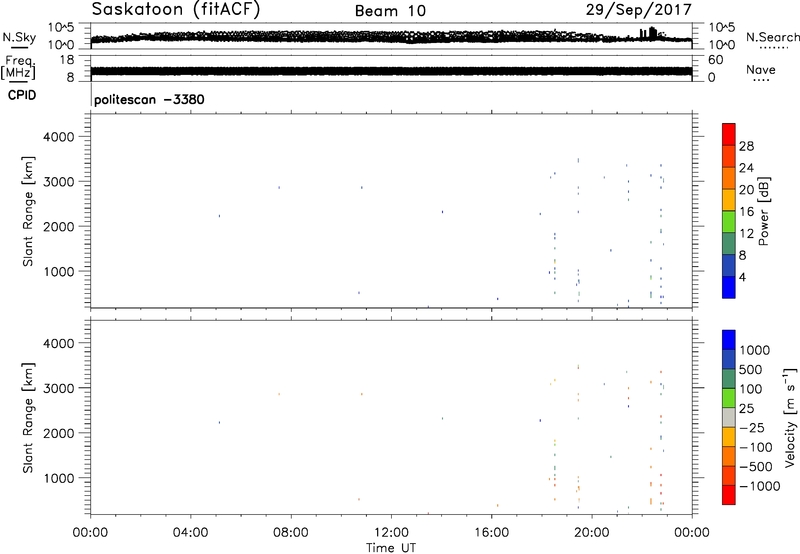The height and width of the screenshot is (554, 800).
Task: Select the "politescan -3380" text
Action: (x=149, y=99)
